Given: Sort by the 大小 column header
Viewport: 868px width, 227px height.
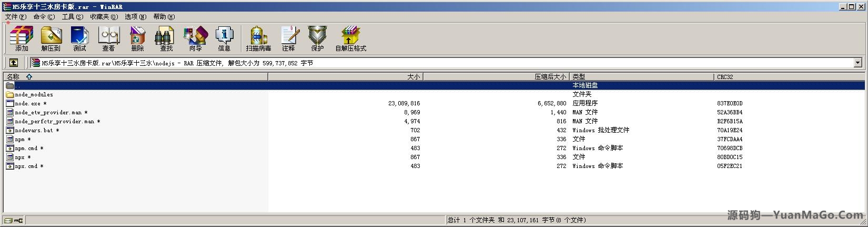Looking at the screenshot, I should pyautogui.click(x=346, y=76).
